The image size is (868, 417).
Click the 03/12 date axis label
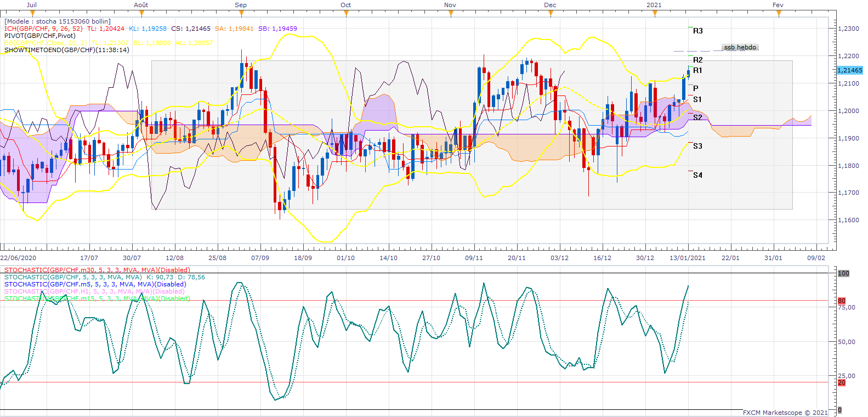[x=559, y=258]
